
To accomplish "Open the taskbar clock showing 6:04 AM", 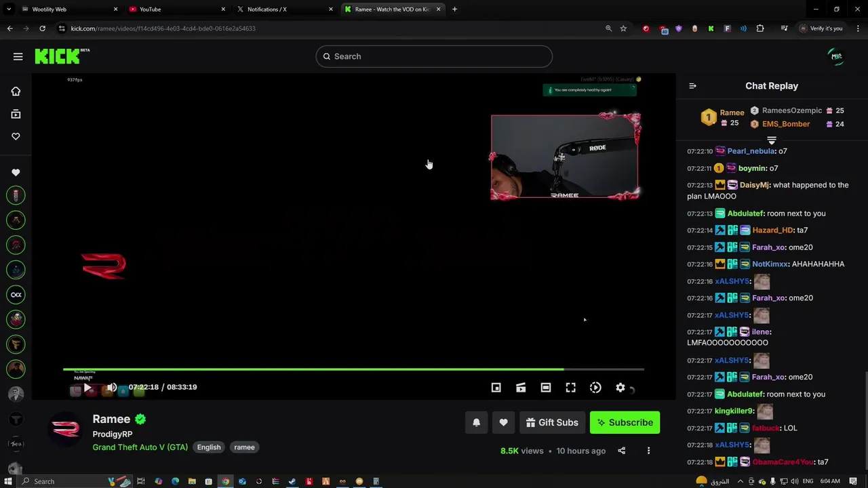I will point(831,481).
